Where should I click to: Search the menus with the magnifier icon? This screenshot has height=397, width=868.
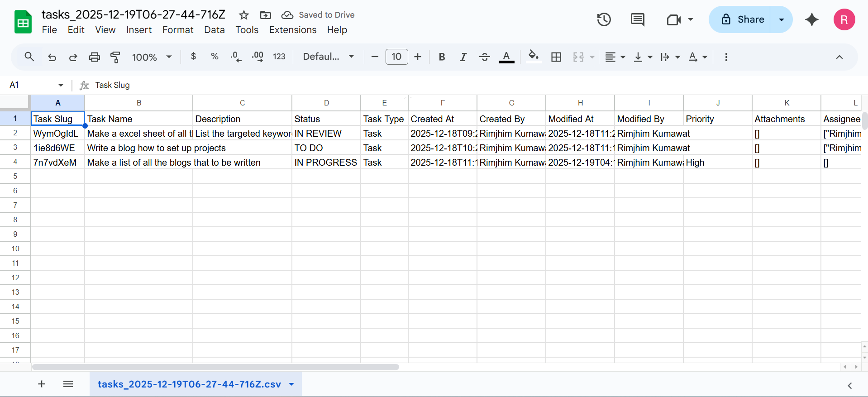click(29, 57)
